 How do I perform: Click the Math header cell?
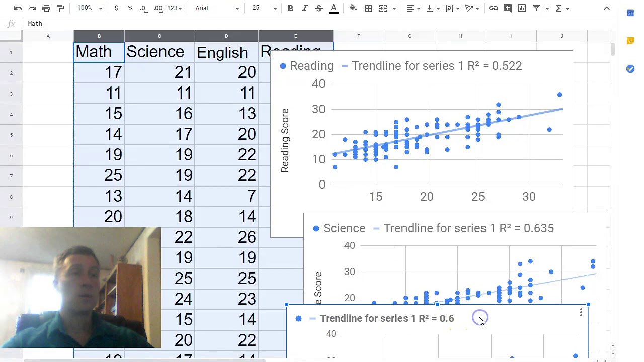click(x=99, y=52)
